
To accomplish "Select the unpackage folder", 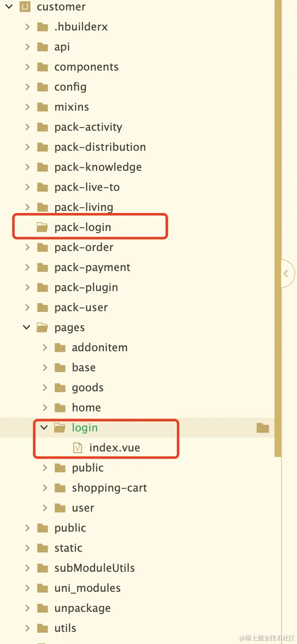I will (x=83, y=608).
